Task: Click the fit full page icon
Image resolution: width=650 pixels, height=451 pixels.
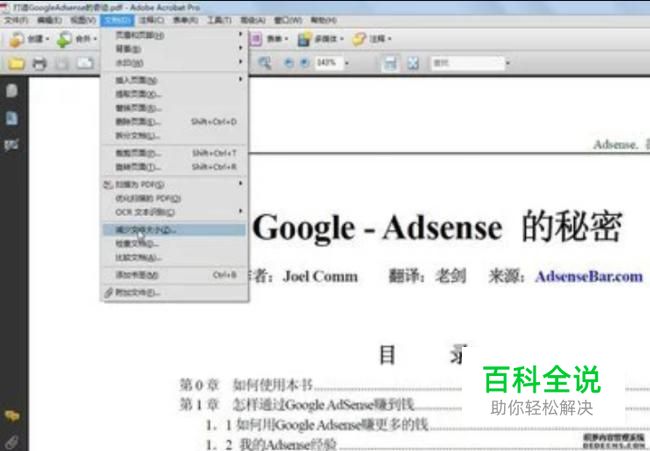Action: [413, 63]
